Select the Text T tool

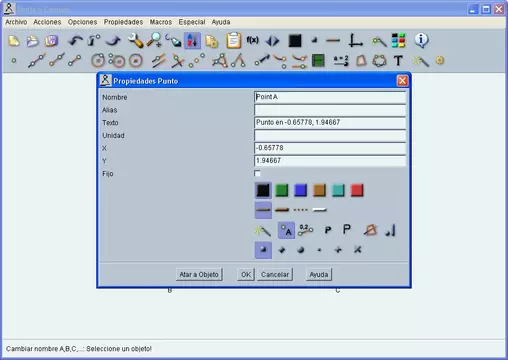tap(398, 61)
